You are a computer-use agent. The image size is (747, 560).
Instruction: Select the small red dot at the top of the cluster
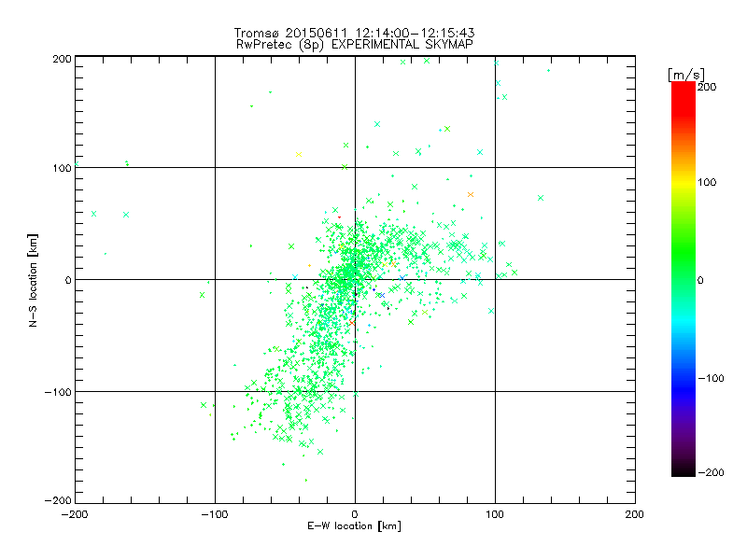[x=339, y=217]
